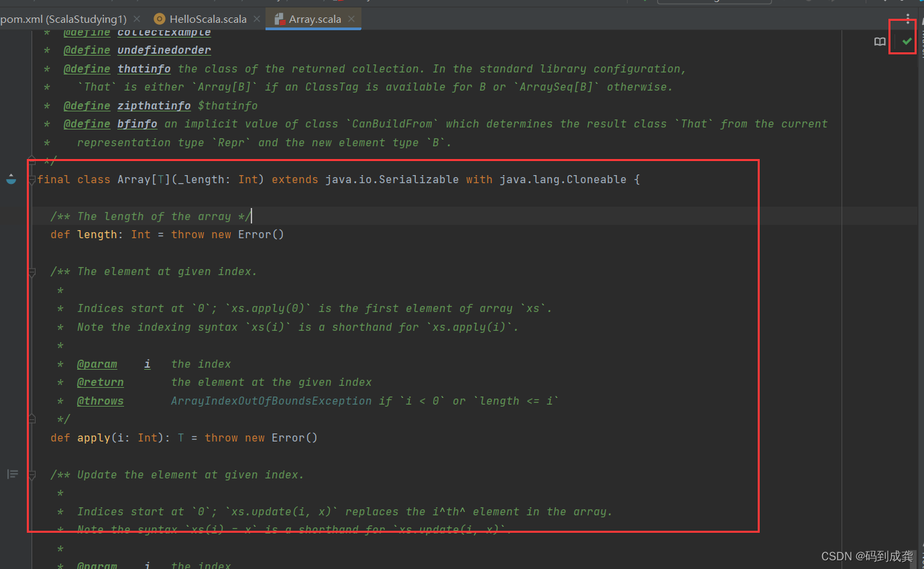The height and width of the screenshot is (569, 924).
Task: Click fold end marker above final class
Action: (32, 161)
